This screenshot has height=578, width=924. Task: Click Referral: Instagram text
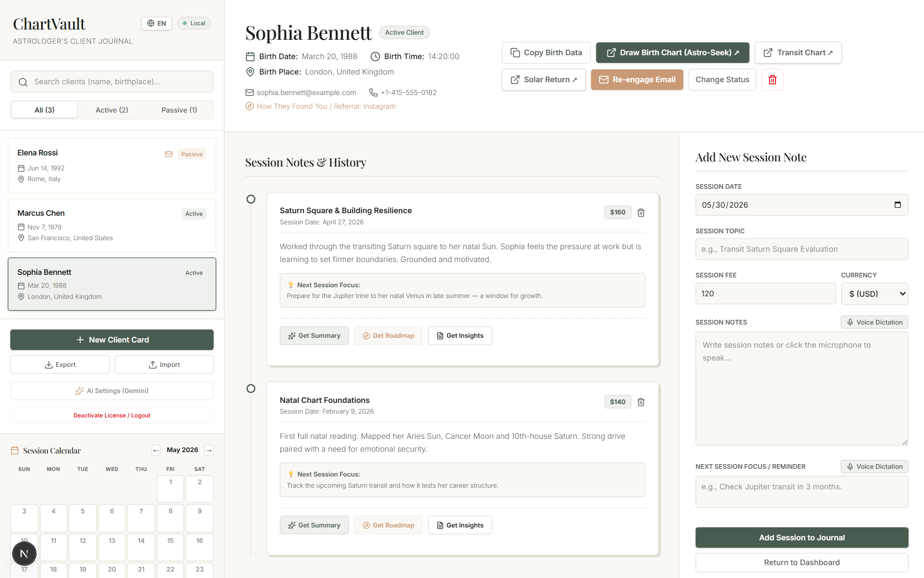[364, 106]
